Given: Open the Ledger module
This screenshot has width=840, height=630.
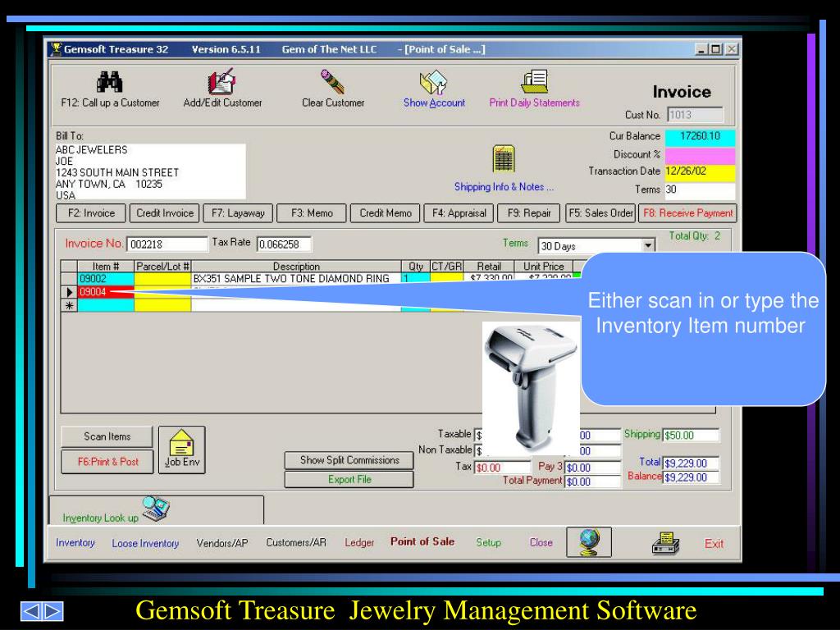Looking at the screenshot, I should point(359,543).
